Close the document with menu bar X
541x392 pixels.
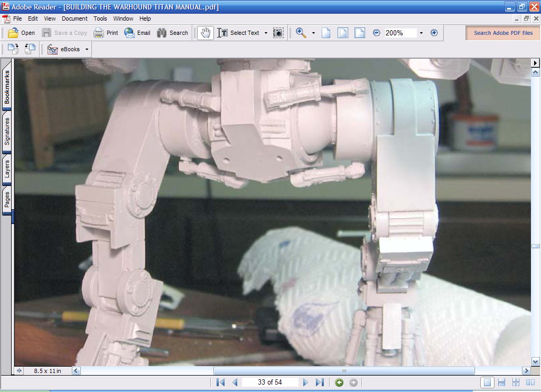pyautogui.click(x=536, y=18)
